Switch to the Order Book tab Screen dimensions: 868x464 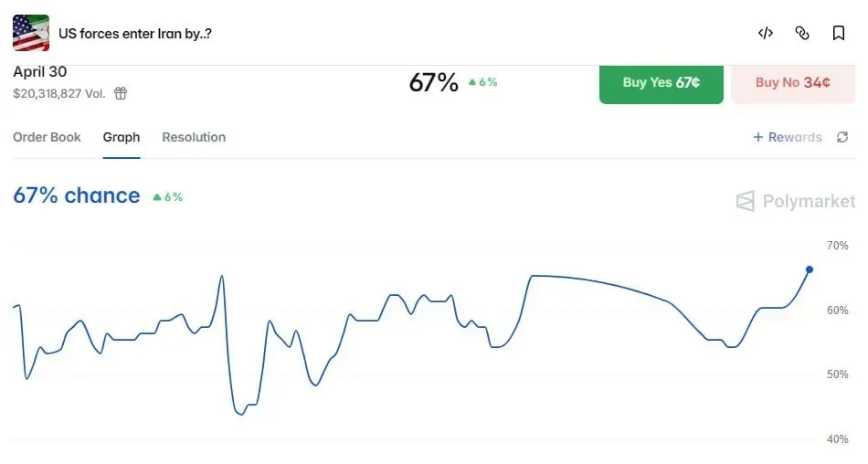[x=47, y=137]
